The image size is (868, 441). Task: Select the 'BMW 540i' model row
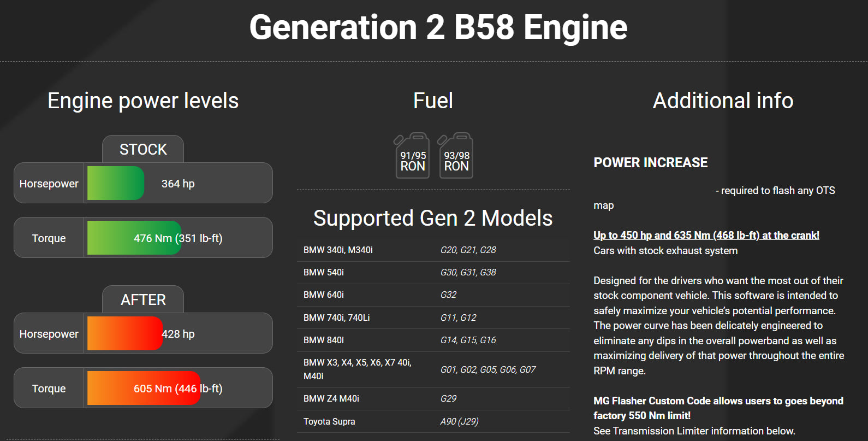[x=433, y=272]
